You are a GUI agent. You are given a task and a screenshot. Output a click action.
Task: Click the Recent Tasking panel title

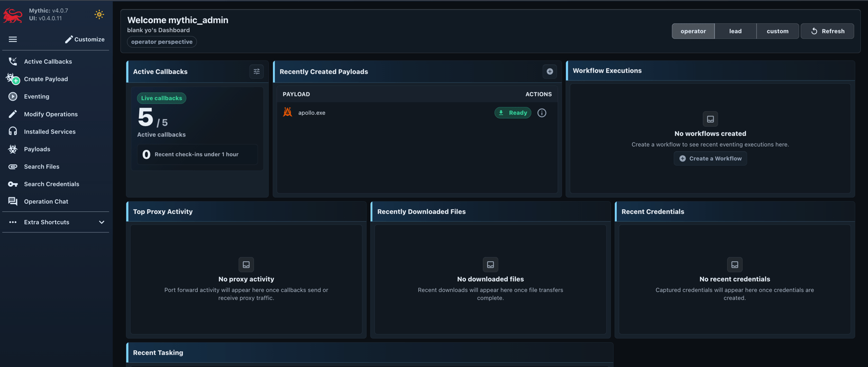(x=158, y=353)
